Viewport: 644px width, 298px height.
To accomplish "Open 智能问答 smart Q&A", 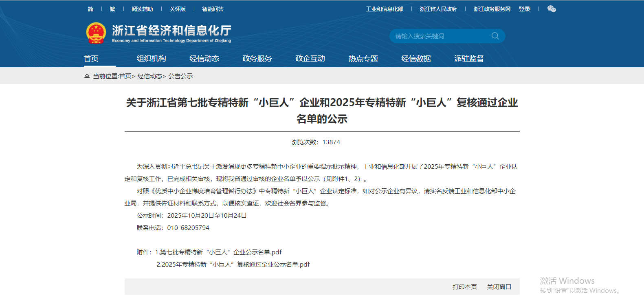I will 213,9.
